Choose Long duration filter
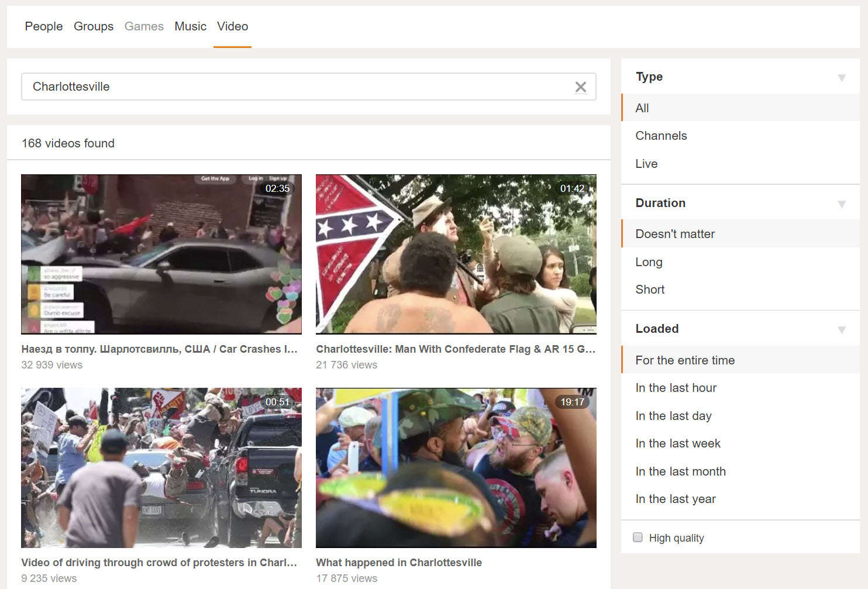Image resolution: width=868 pixels, height=589 pixels. click(x=649, y=262)
